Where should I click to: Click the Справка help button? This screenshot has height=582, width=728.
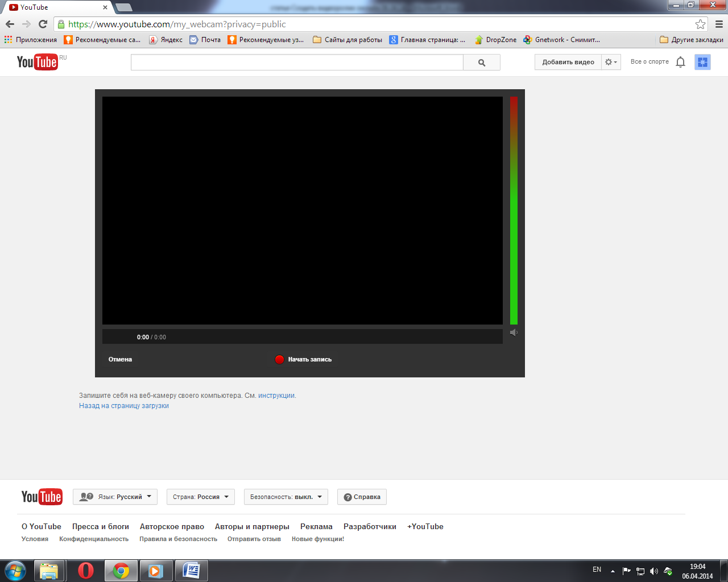(362, 497)
